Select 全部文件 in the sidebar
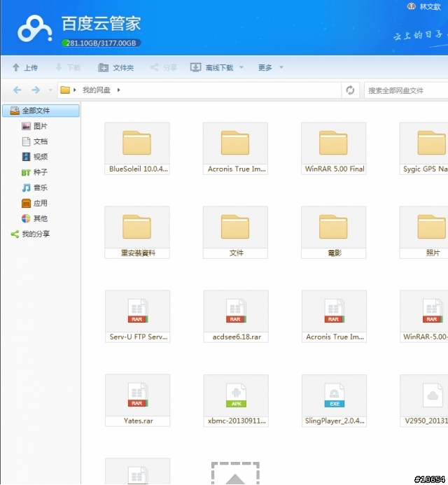The width and height of the screenshot is (448, 485). click(41, 111)
